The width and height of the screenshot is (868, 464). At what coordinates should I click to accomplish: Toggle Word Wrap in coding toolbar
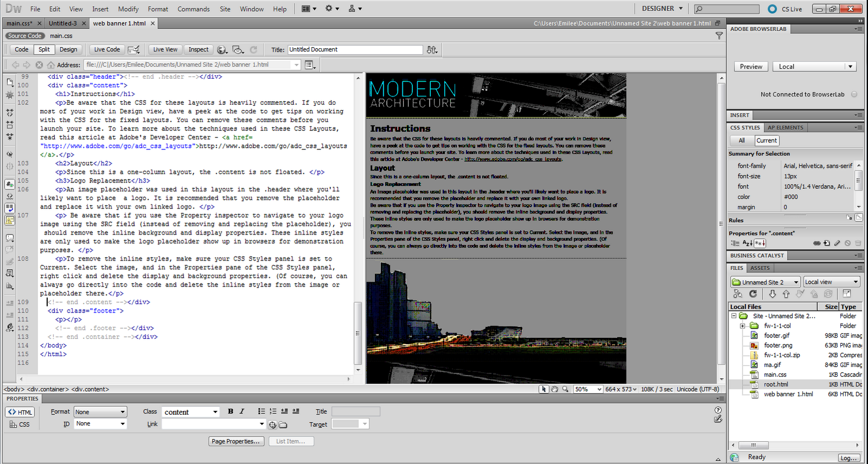coord(10,208)
